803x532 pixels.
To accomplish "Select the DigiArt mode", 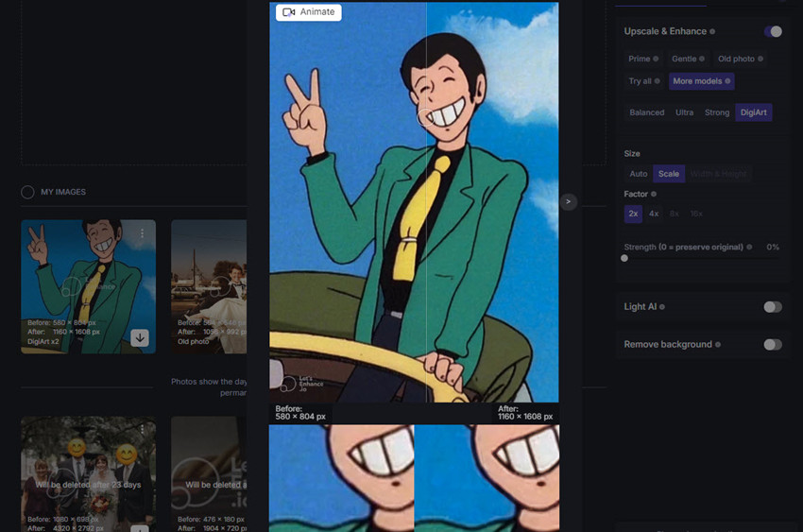I will (753, 112).
